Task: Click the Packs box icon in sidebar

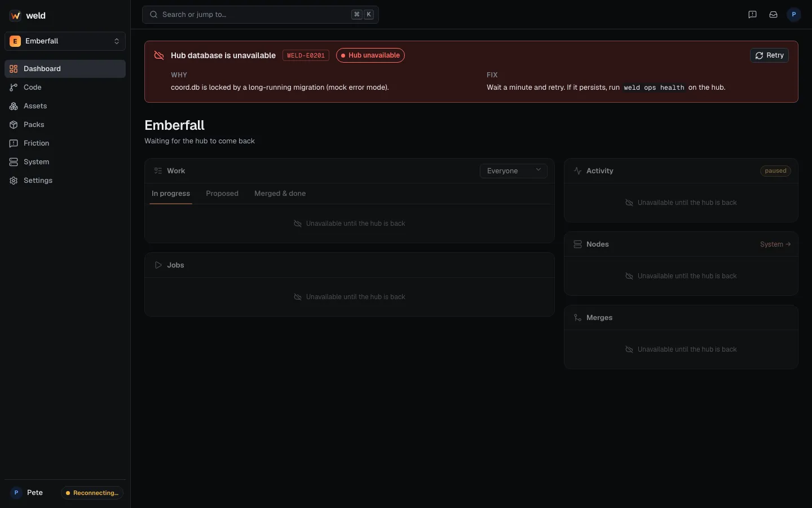Action: (14, 125)
